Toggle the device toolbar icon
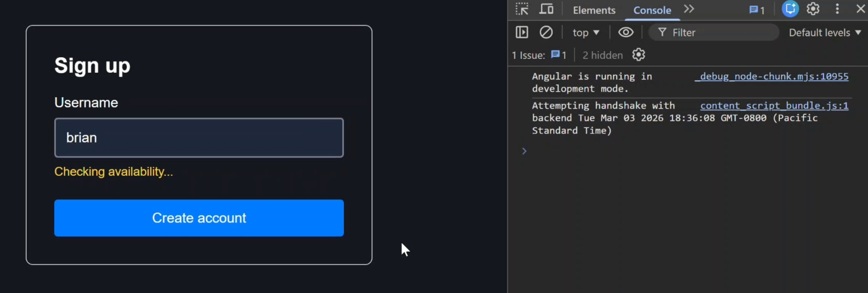This screenshot has height=293, width=868. (546, 9)
